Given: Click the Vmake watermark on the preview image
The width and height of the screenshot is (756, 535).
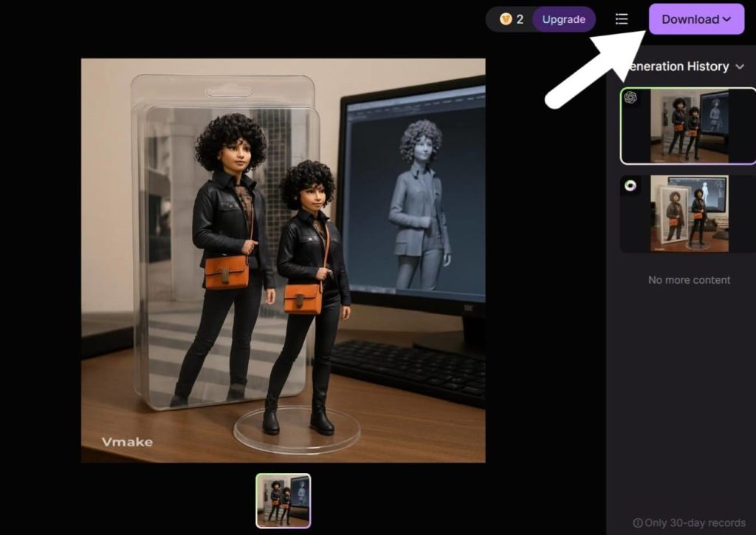Looking at the screenshot, I should click(127, 442).
